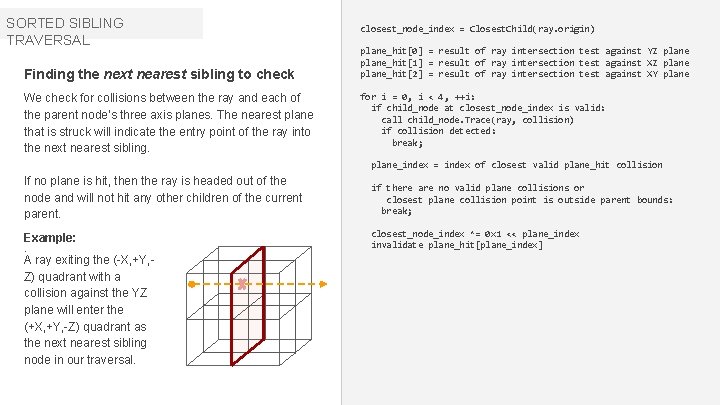Image resolution: width=720 pixels, height=405 pixels.
Task: Click the plane_index = index of closest line
Action: (x=517, y=165)
